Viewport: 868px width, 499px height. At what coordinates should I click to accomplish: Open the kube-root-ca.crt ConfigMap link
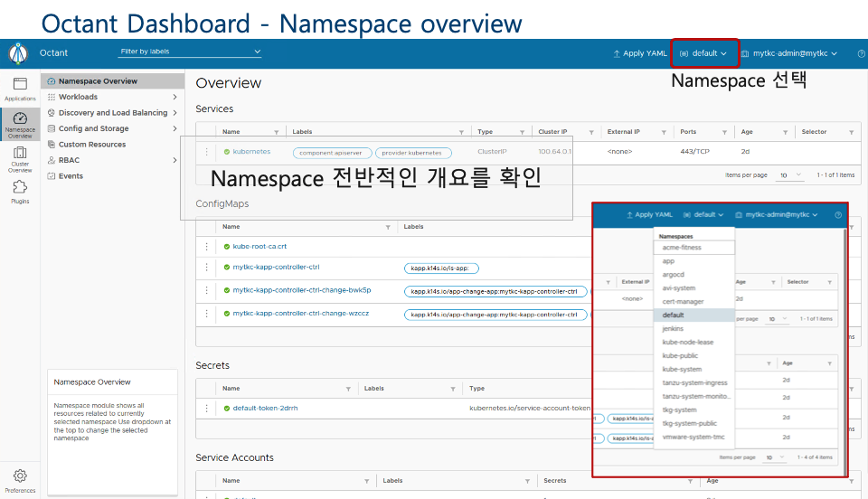click(x=259, y=247)
